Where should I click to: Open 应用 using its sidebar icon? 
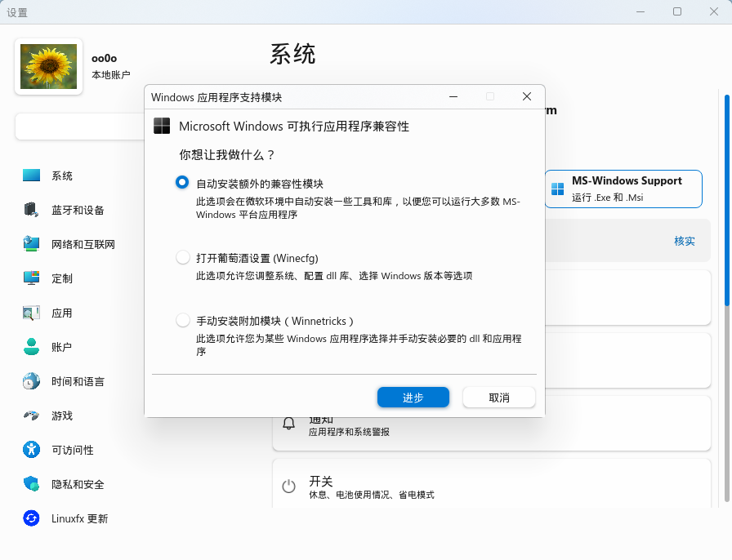tap(31, 313)
